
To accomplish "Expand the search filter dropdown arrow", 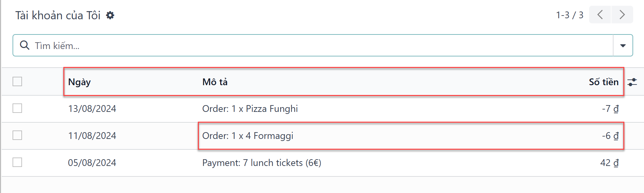I will click(x=623, y=45).
